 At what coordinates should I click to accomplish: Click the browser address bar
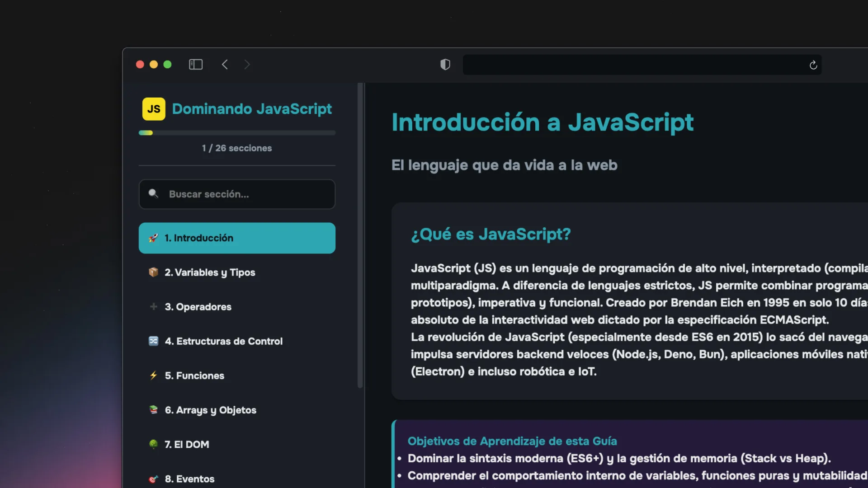(x=642, y=65)
